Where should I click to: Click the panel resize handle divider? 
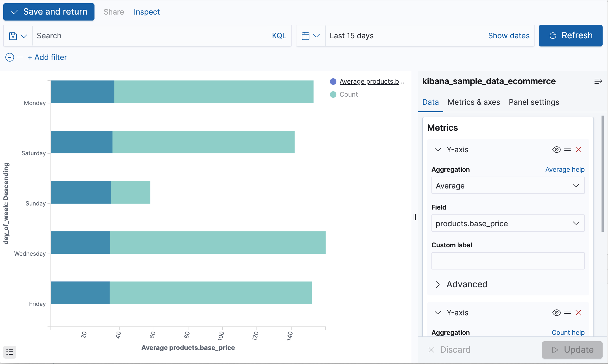pyautogui.click(x=415, y=217)
